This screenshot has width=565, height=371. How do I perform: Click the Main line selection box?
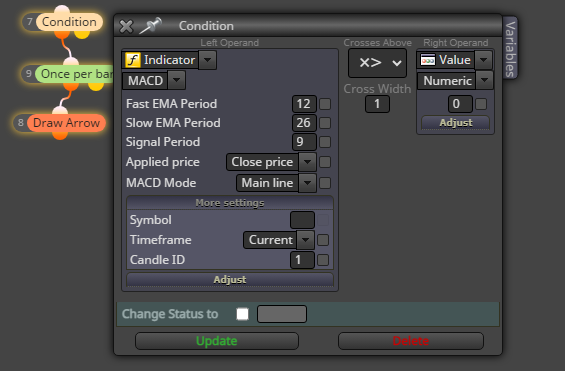267,183
